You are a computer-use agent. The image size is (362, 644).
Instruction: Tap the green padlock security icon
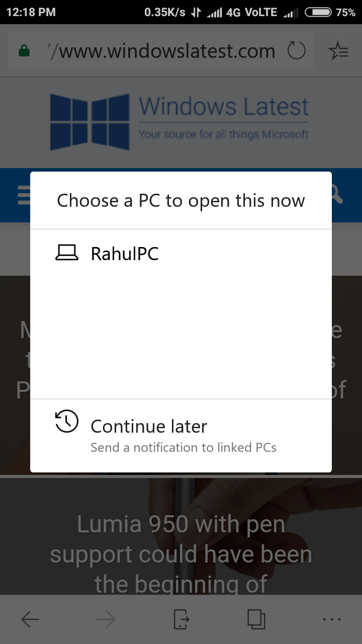24,51
